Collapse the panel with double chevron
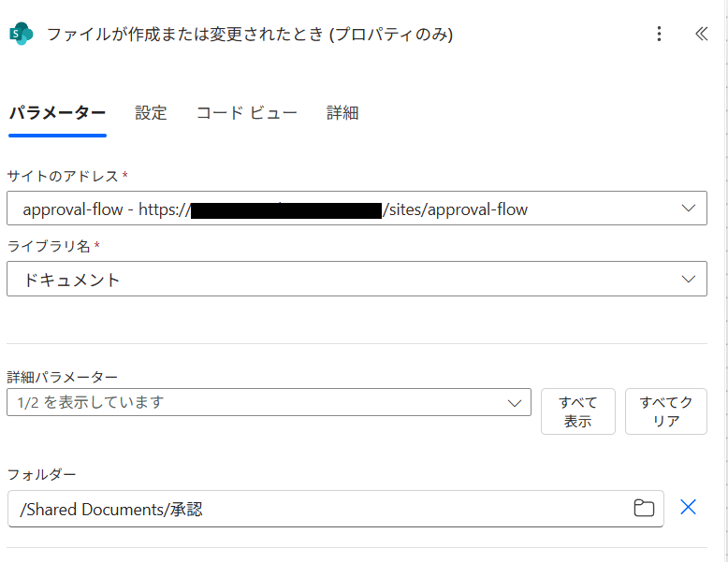Screen dimensions: 728x562 (702, 34)
